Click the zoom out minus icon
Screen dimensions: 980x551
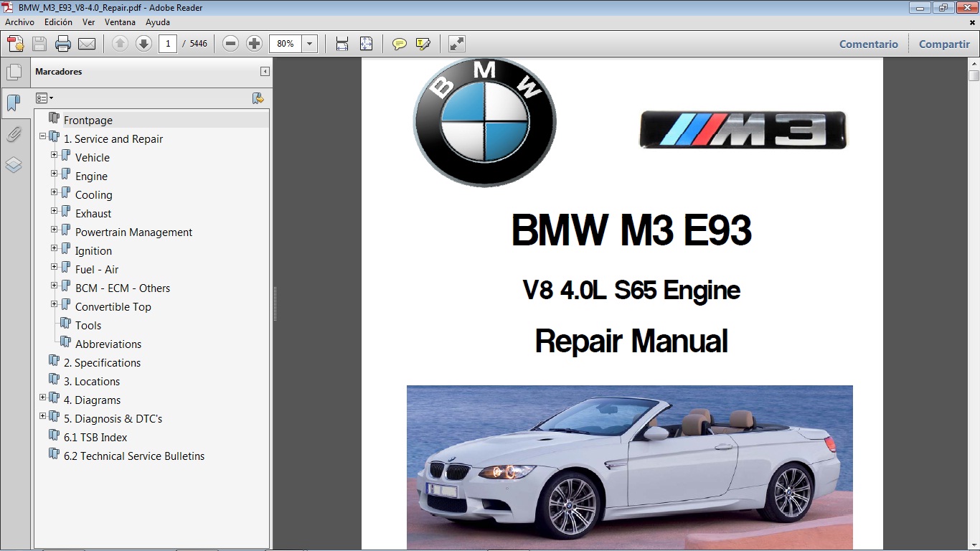(230, 43)
